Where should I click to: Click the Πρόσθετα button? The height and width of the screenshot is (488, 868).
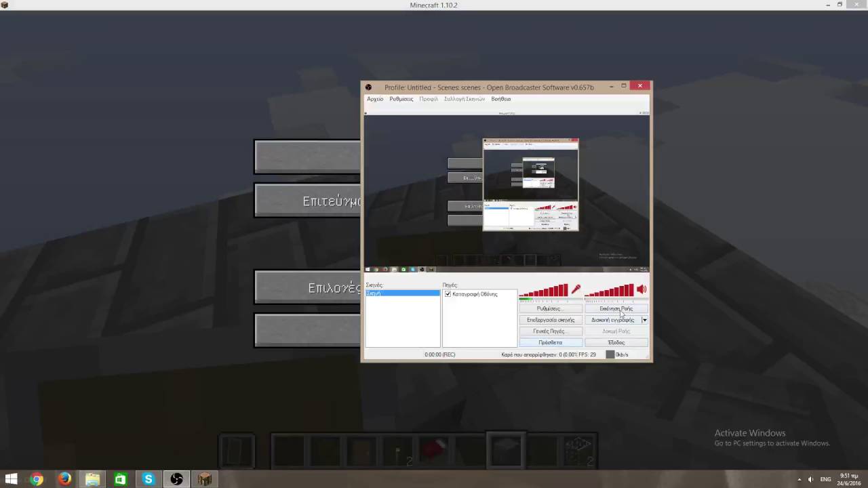[x=551, y=342]
